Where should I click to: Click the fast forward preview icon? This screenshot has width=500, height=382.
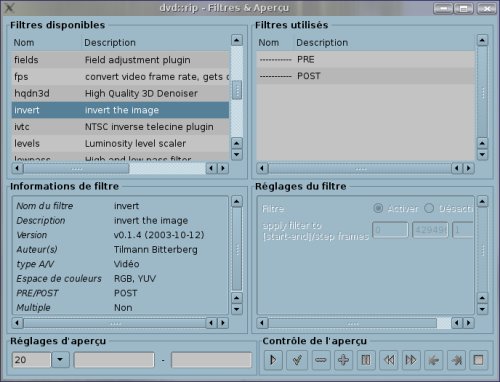[x=411, y=360]
